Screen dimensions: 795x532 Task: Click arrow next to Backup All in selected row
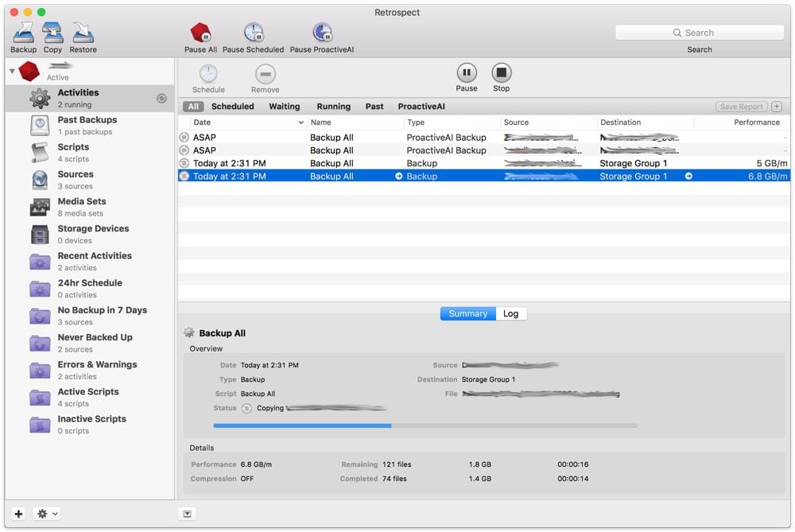[399, 176]
